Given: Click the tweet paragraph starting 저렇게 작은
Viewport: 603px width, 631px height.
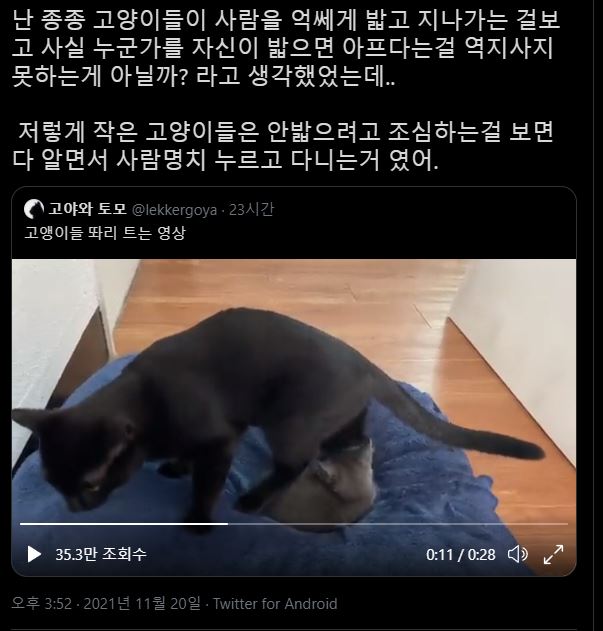Looking at the screenshot, I should (x=284, y=146).
